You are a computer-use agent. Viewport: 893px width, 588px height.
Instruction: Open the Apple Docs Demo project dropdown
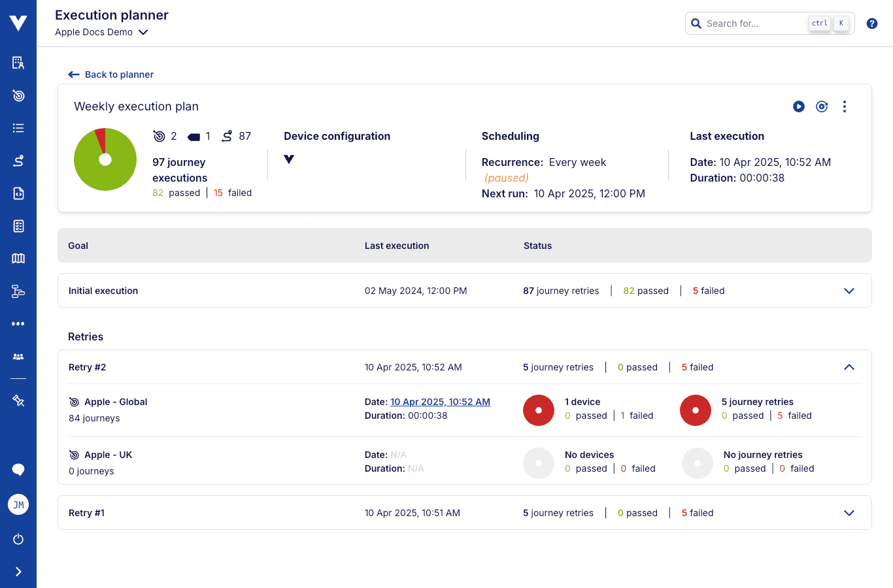[101, 31]
